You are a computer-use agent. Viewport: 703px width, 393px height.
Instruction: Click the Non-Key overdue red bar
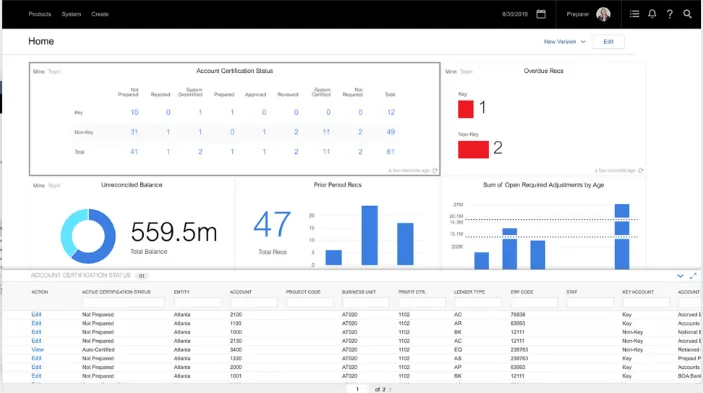(x=473, y=150)
